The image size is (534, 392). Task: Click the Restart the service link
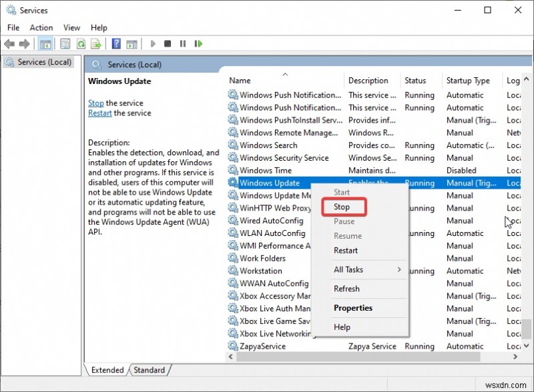tap(99, 113)
